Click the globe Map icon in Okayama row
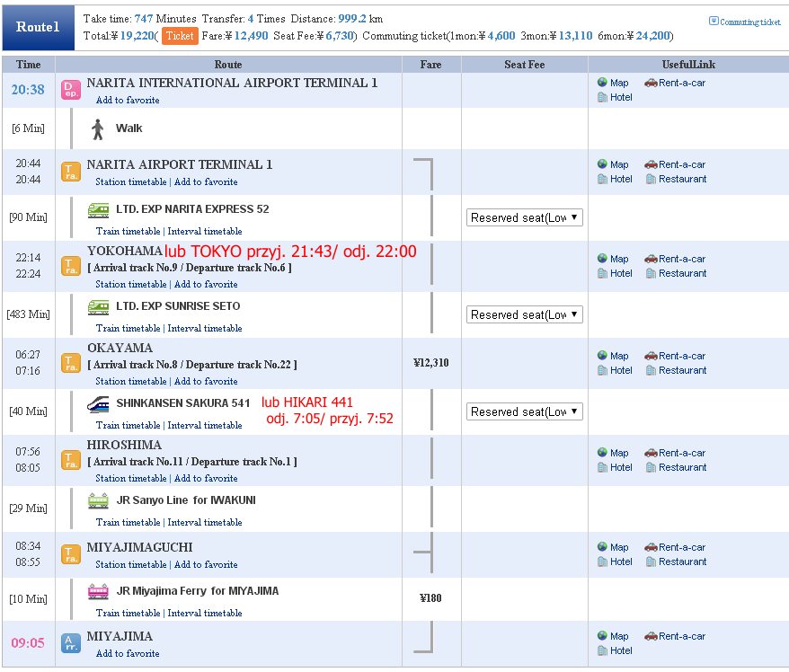The height and width of the screenshot is (672, 789). pyautogui.click(x=602, y=355)
